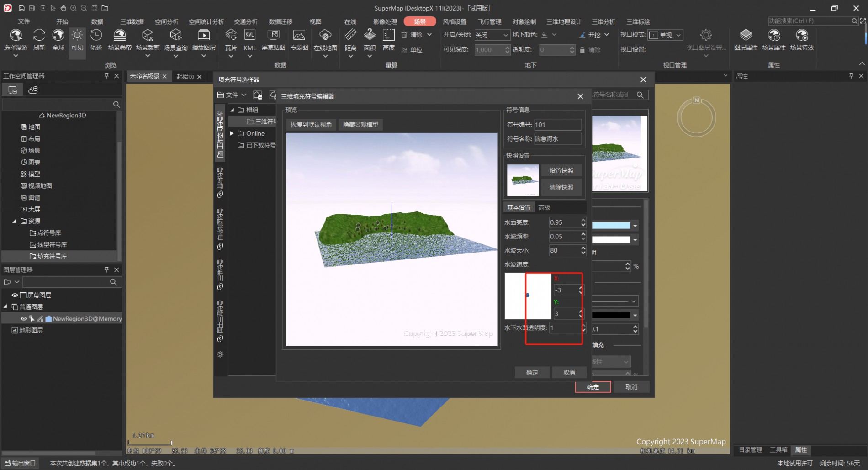Open the 开启/关闭 dropdown set to 关闭
The image size is (868, 470).
pyautogui.click(x=492, y=35)
